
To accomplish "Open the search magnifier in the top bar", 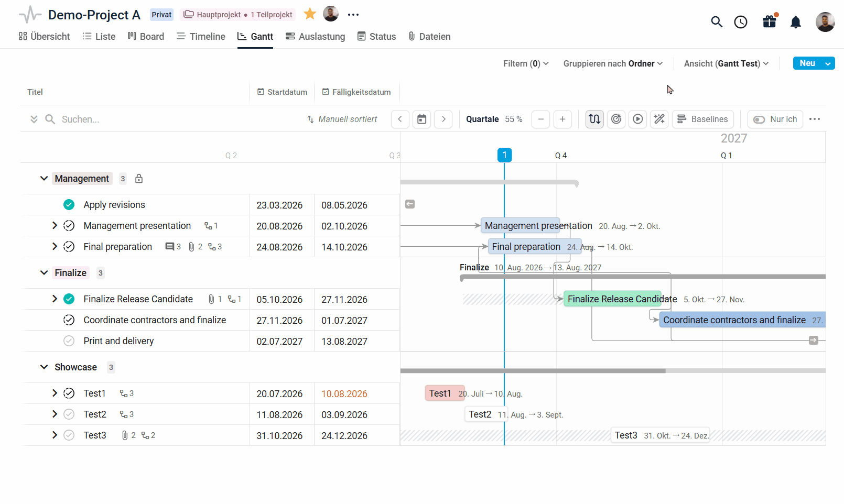I will [x=716, y=22].
